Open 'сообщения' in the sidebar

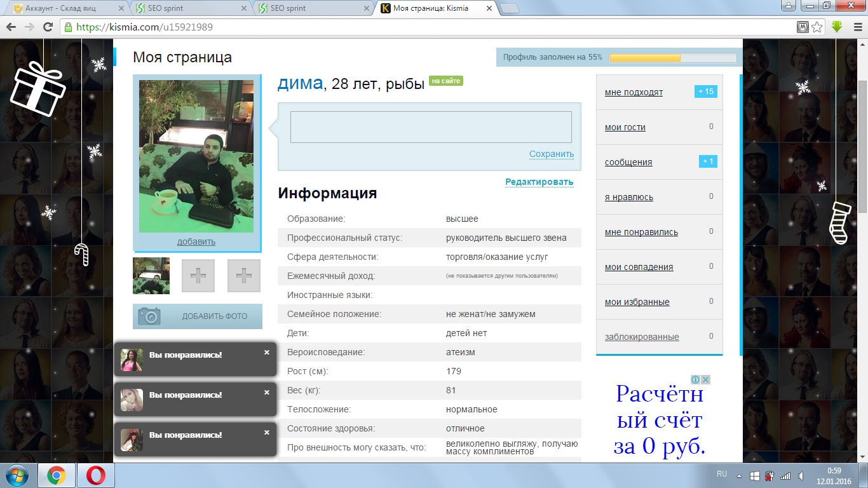coord(628,162)
